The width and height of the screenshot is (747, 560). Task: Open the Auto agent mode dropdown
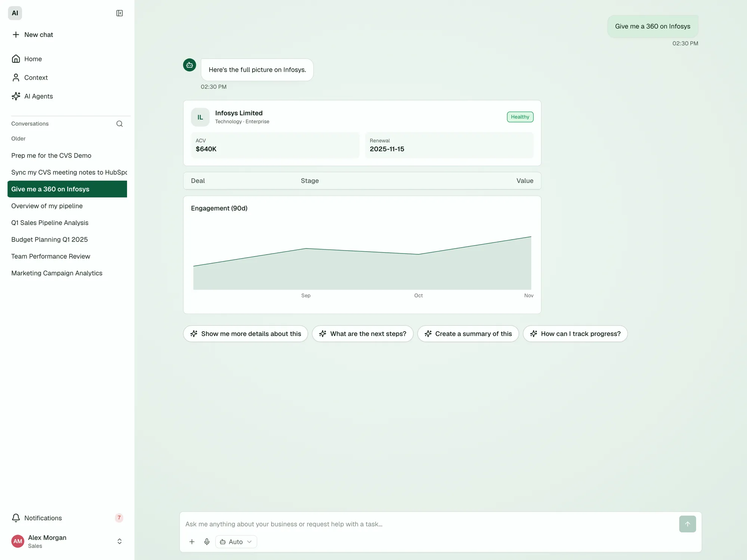tap(236, 542)
